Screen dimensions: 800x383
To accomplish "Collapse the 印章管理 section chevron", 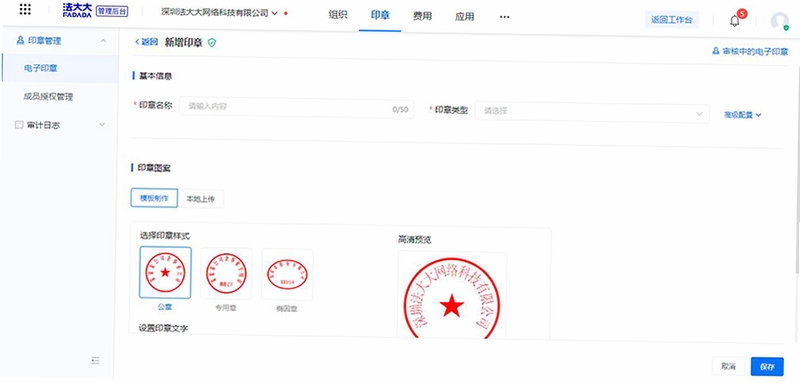I will [x=103, y=40].
